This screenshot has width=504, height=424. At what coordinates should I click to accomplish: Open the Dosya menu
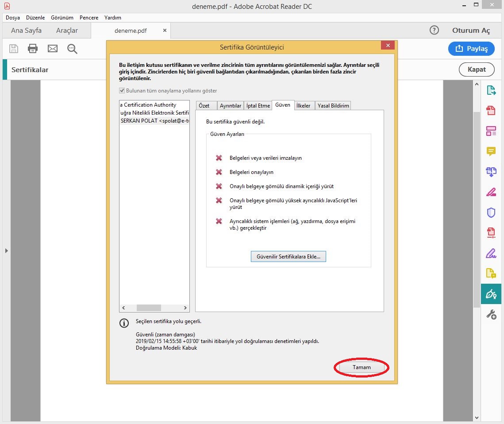(13, 18)
